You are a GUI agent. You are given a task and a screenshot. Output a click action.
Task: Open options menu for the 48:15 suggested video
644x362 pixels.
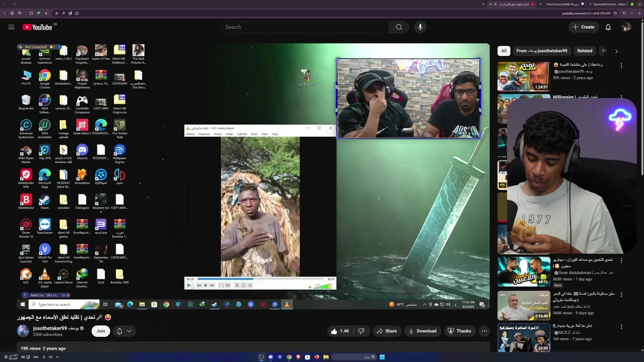621,260
